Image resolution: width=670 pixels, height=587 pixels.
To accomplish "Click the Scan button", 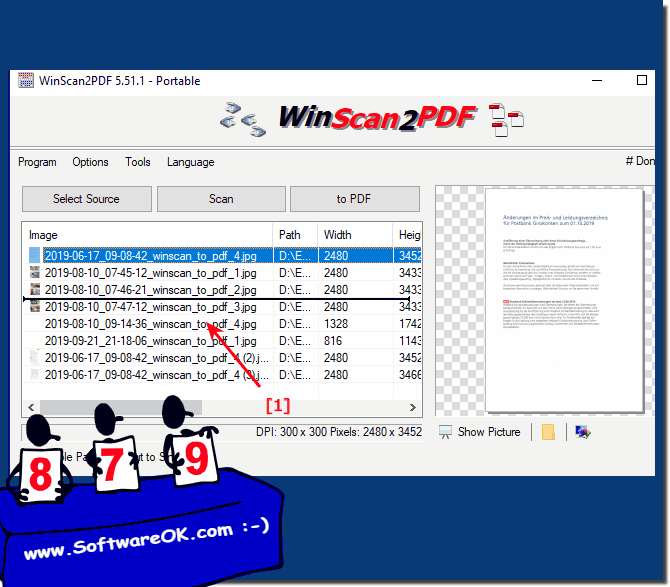I will 221,199.
